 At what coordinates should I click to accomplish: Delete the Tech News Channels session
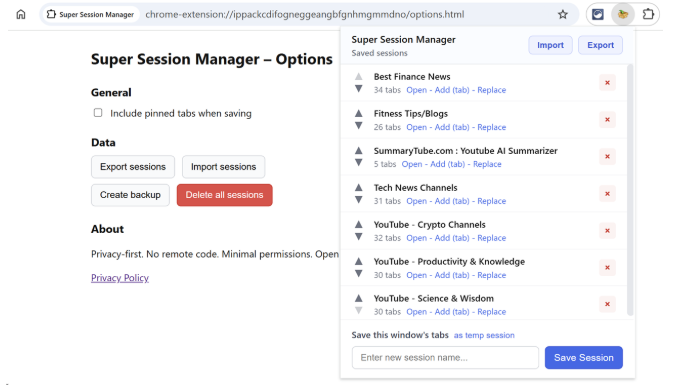pyautogui.click(x=607, y=194)
